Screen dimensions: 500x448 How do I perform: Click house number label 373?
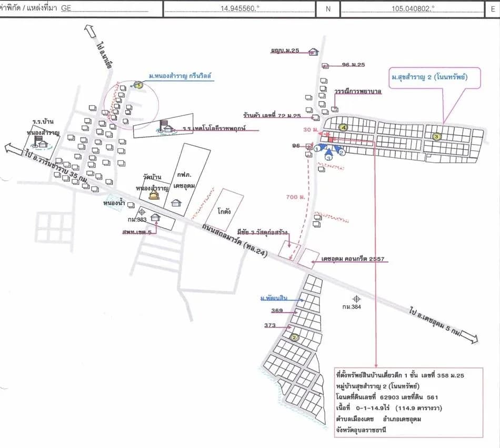pos(270,325)
